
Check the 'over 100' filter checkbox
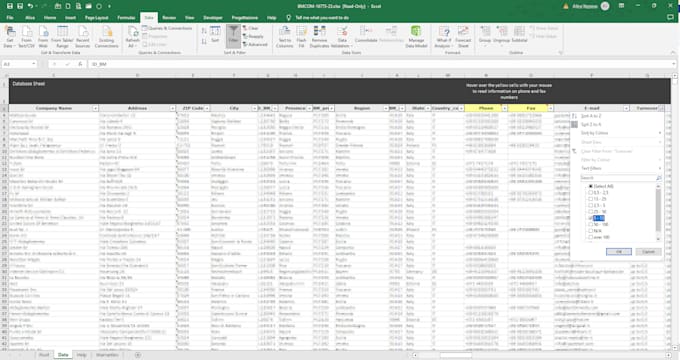tap(590, 237)
